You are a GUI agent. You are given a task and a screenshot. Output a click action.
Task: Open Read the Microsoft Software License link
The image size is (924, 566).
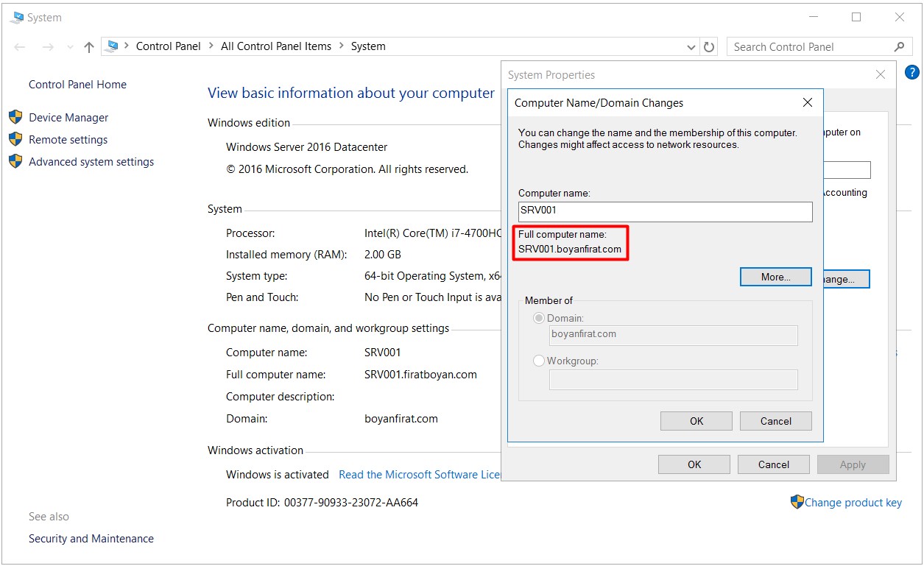click(419, 475)
